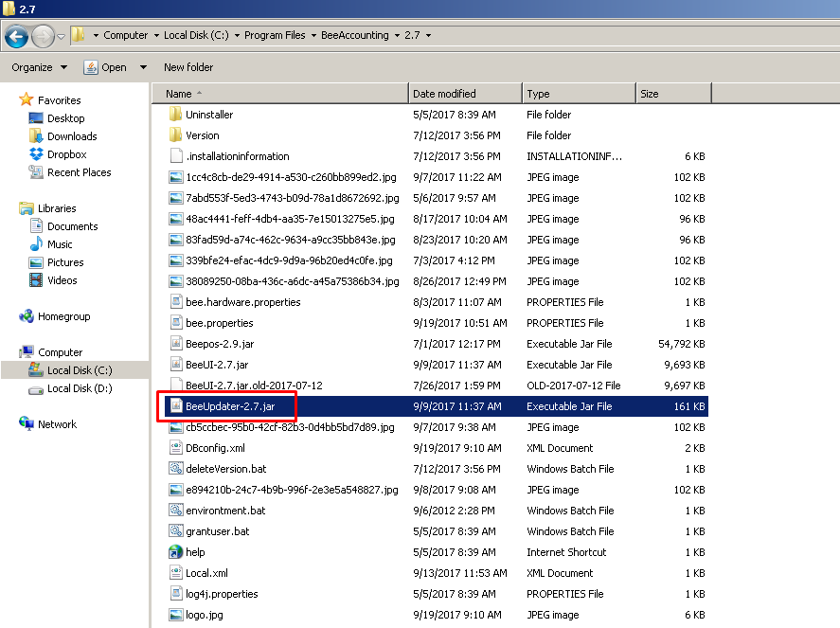Click the Version folder icon
Screen dimensions: 840x628
[175, 135]
